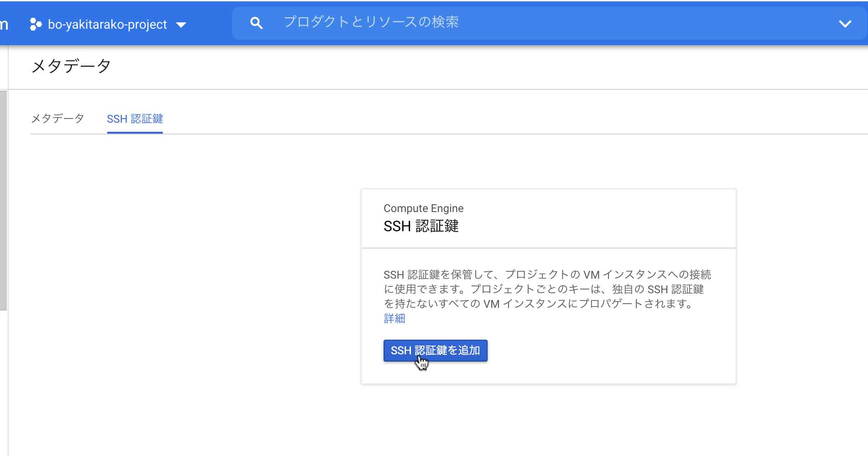Click the SSH 認証鍵 card title
The width and height of the screenshot is (868, 456).
(x=421, y=226)
